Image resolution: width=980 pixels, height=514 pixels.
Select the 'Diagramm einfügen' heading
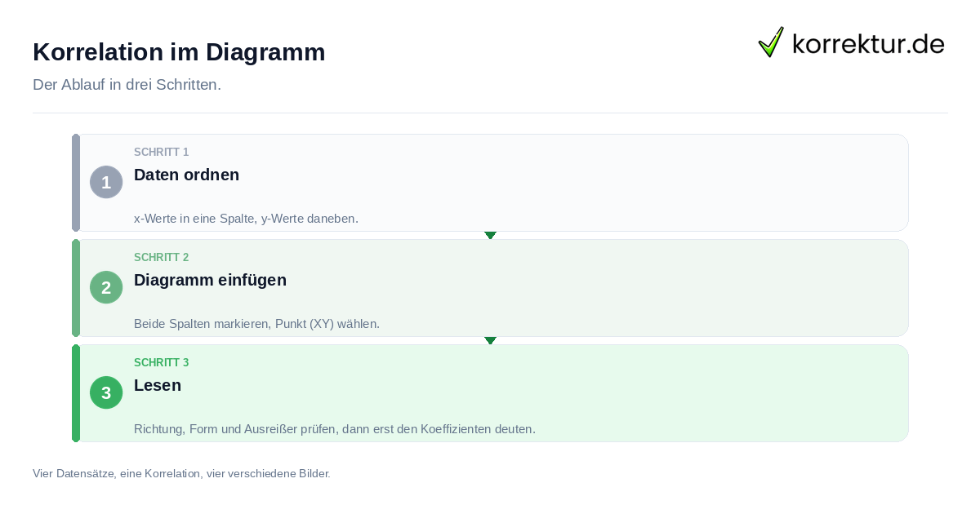pyautogui.click(x=210, y=280)
